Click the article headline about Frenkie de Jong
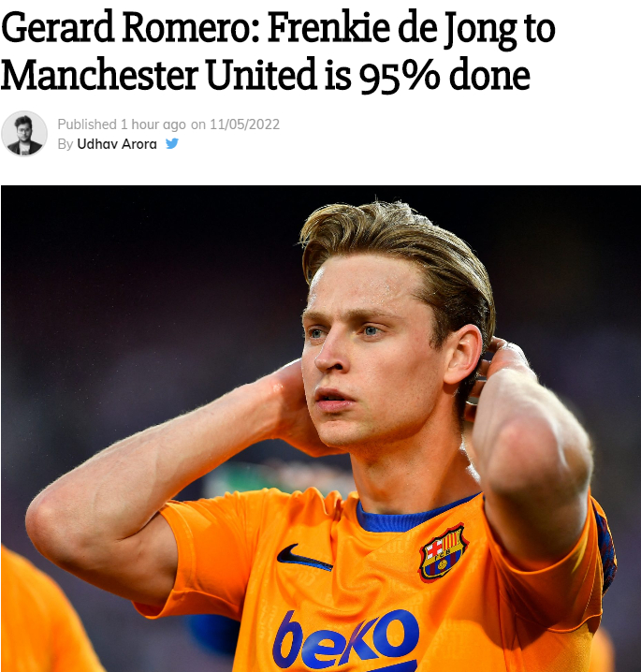Image resolution: width=641 pixels, height=672 pixels. 278,51
